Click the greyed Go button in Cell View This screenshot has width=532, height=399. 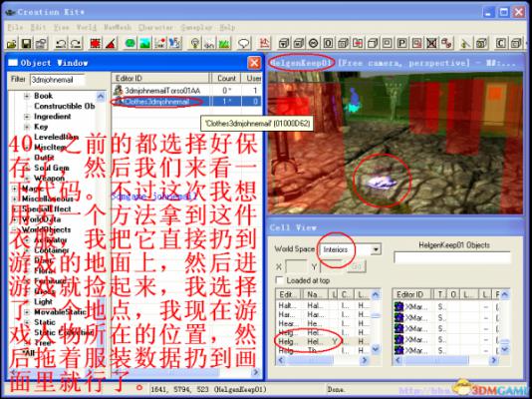(x=357, y=266)
